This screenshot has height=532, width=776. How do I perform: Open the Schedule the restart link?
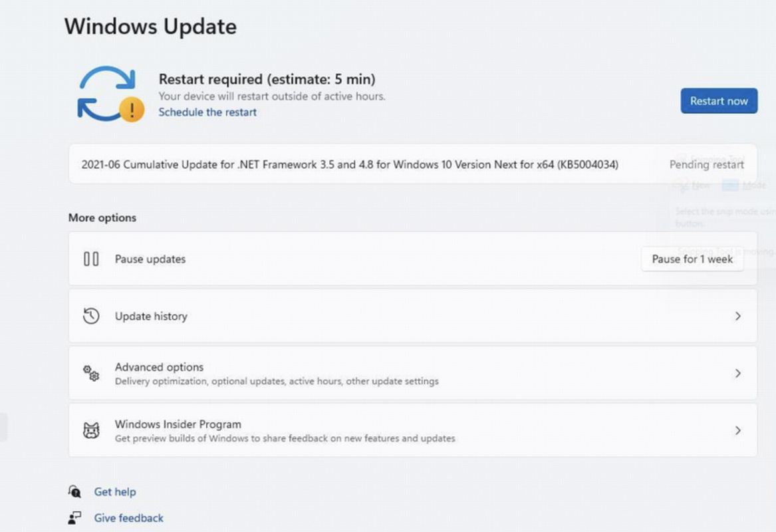tap(207, 112)
